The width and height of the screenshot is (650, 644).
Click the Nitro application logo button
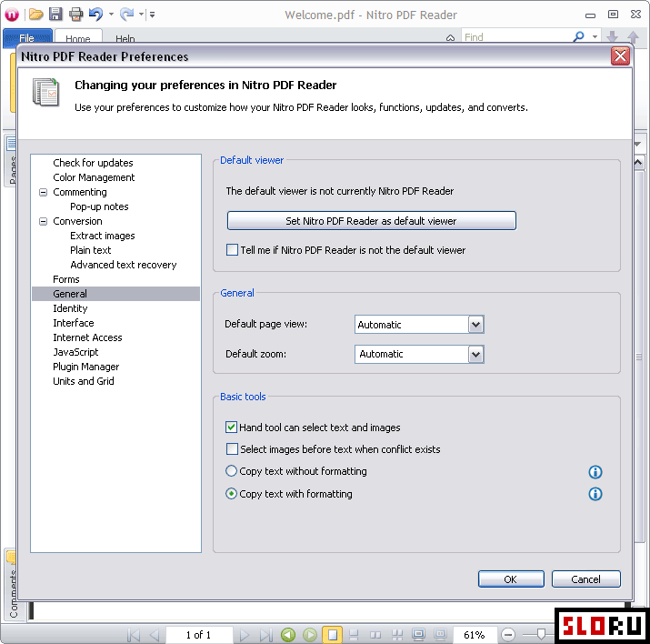click(x=12, y=15)
